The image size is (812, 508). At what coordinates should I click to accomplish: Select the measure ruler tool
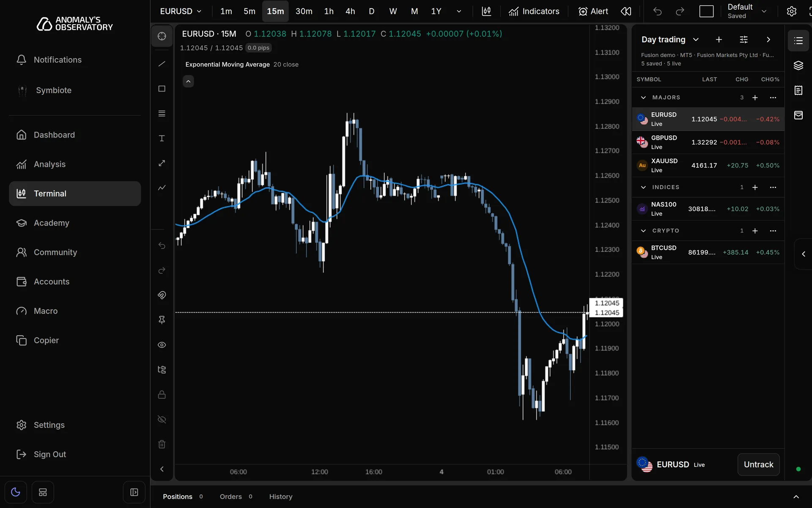(162, 163)
